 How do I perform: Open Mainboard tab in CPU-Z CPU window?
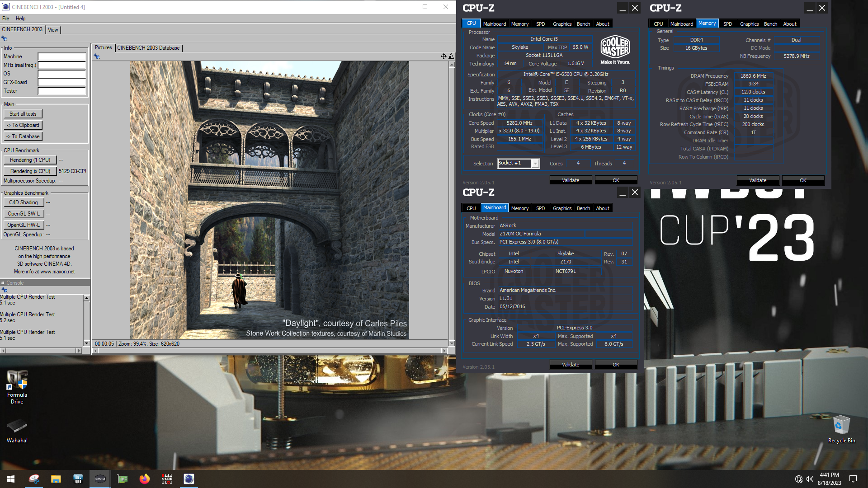[x=495, y=24]
